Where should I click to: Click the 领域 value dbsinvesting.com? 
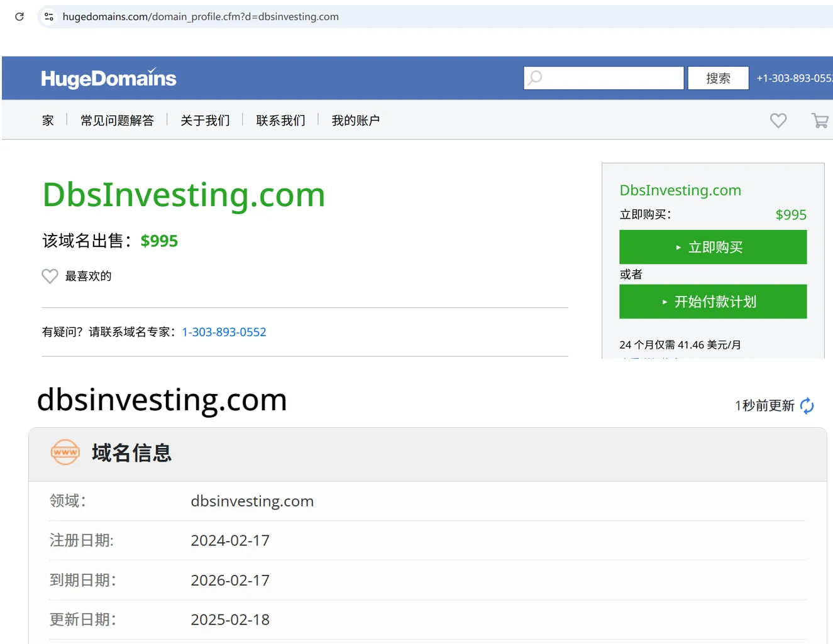tap(252, 501)
